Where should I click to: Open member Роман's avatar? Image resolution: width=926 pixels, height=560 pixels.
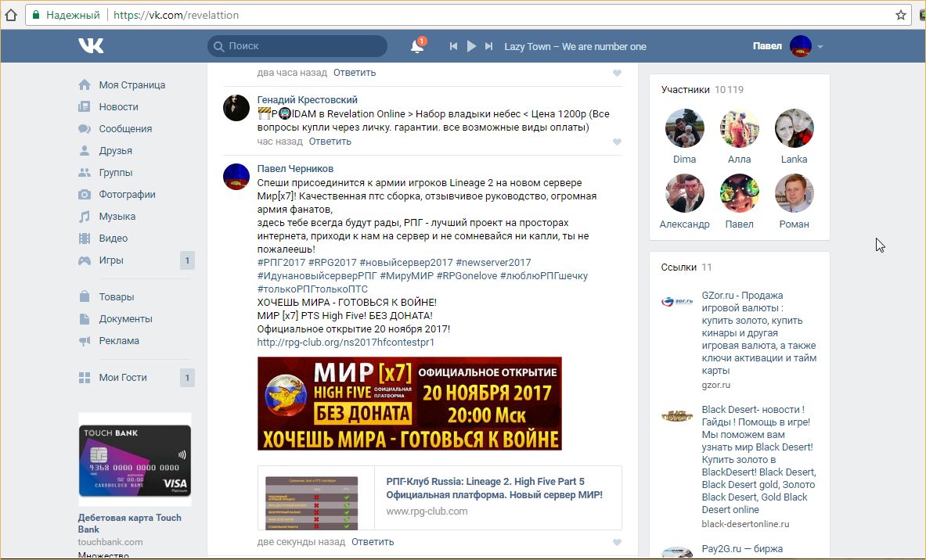[794, 193]
